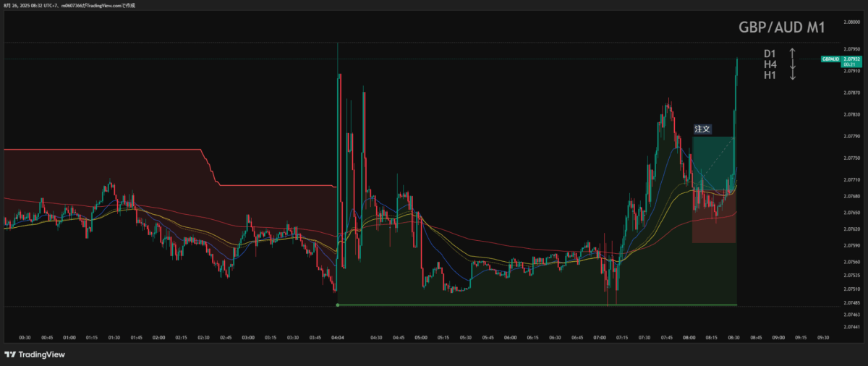This screenshot has height=366, width=868.
Task: Click the 09:30 time axis label
Action: [x=823, y=337]
